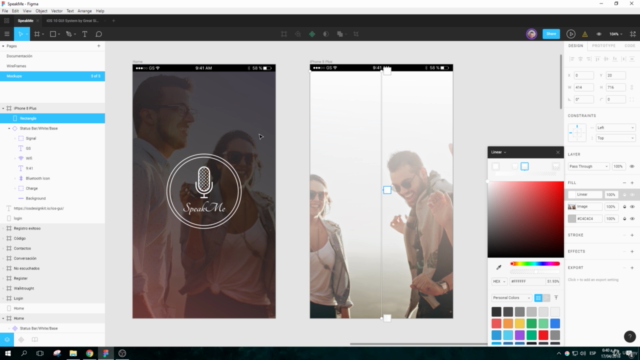Toggle visibility of #C4C4C4 fill

point(632,219)
